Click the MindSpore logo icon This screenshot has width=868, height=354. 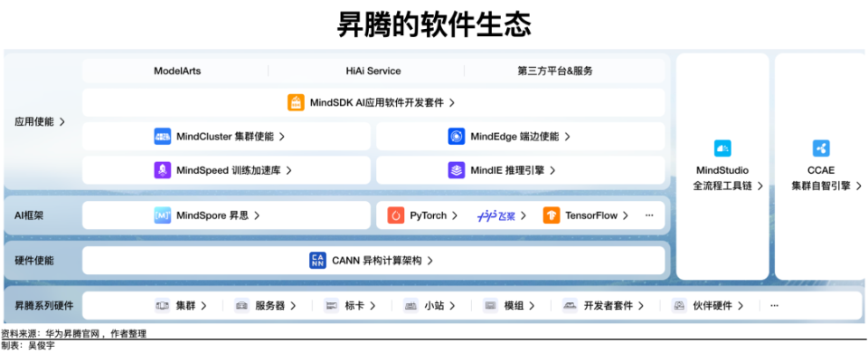coord(162,215)
